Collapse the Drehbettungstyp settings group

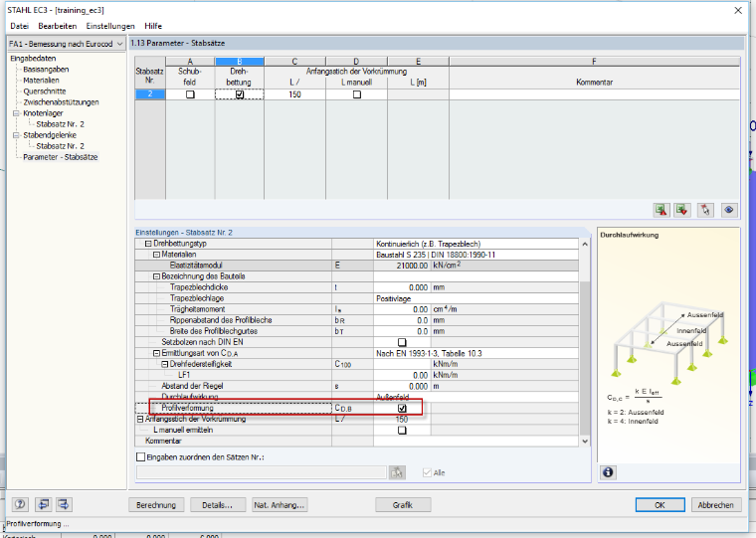(148, 244)
